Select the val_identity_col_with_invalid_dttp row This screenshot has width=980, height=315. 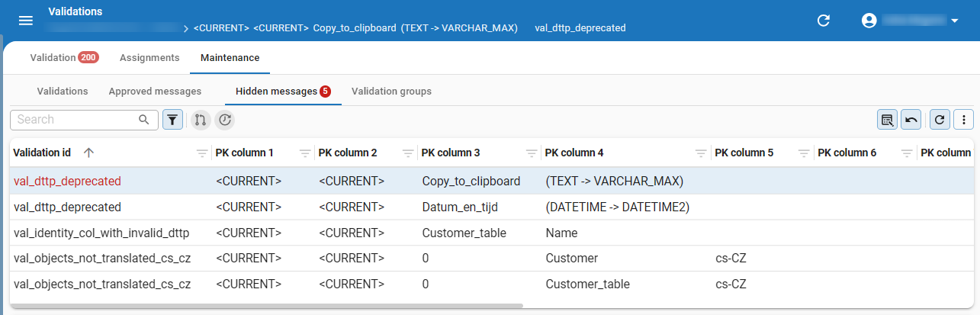coord(491,233)
